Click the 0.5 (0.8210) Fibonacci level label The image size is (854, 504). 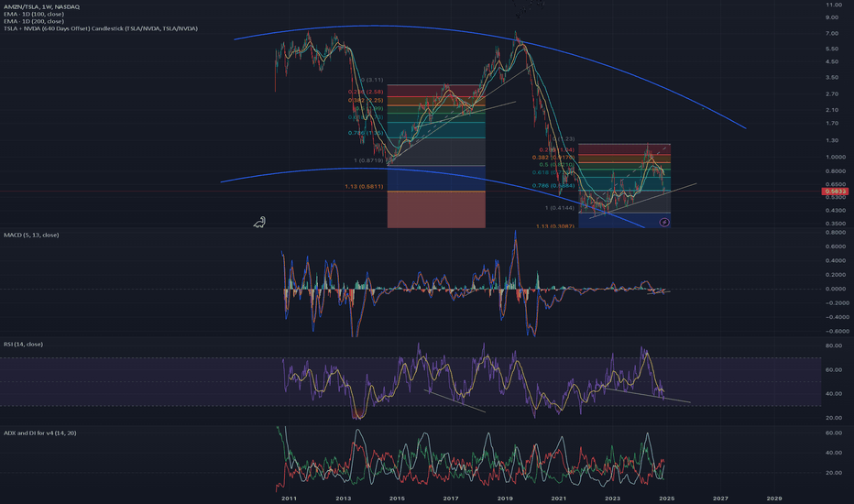(x=556, y=164)
